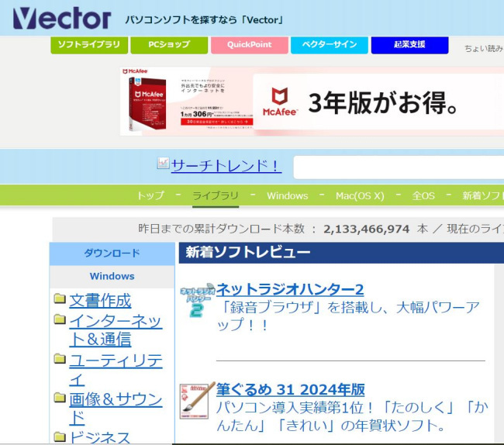Click the folder icon beside ビジネス
This screenshot has height=445, width=504.
click(x=60, y=436)
